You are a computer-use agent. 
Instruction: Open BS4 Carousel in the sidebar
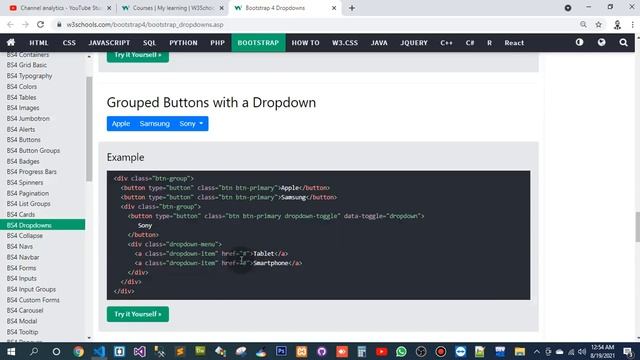25,310
